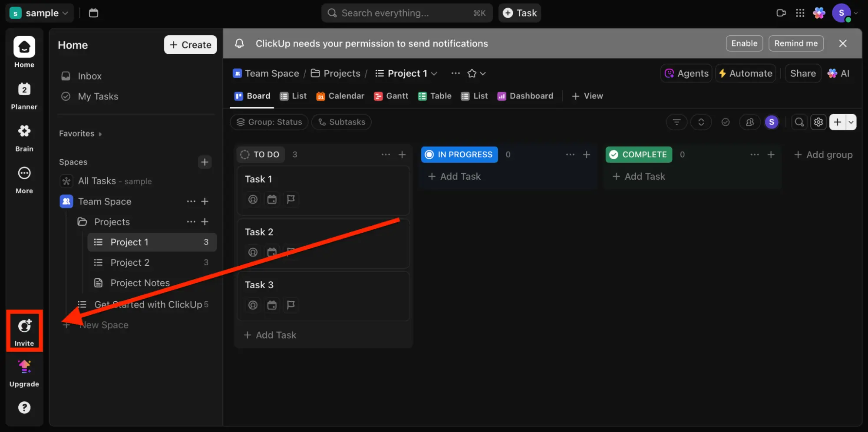Screen dimensions: 868x432
Task: Click the Upgrade icon in sidebar
Action: pyautogui.click(x=24, y=373)
